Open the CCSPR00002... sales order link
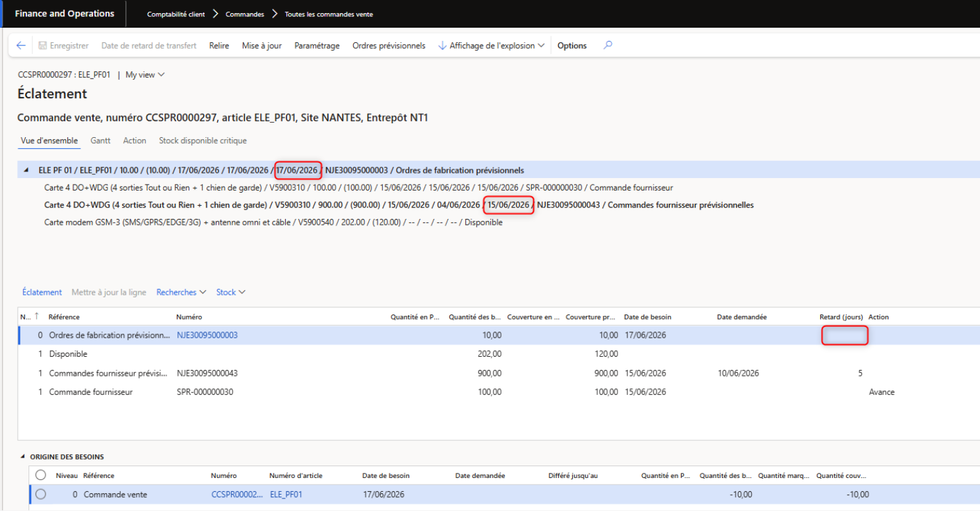The image size is (980, 511). [x=236, y=495]
